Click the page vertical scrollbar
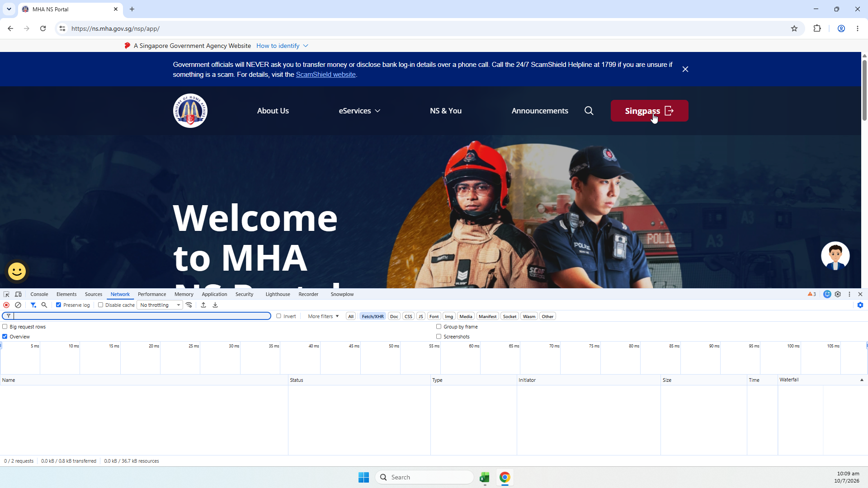Screen dimensions: 868x488 pos(864,90)
